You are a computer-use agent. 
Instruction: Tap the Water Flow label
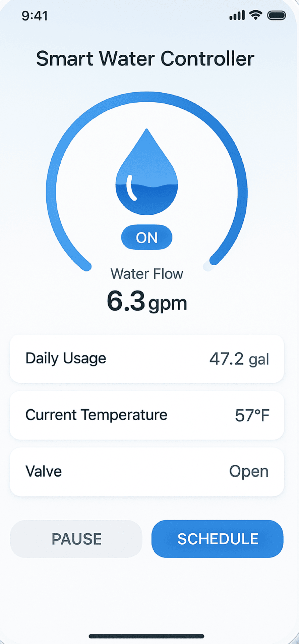pyautogui.click(x=147, y=274)
